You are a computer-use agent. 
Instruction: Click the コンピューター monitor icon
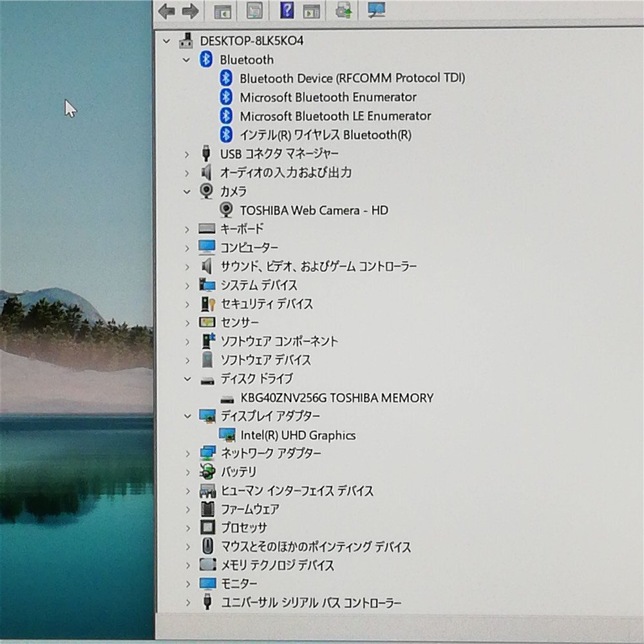tap(207, 247)
